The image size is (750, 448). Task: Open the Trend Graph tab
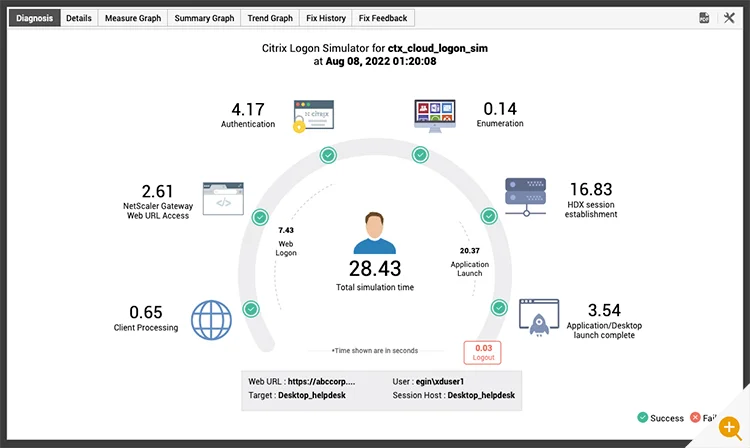point(270,18)
